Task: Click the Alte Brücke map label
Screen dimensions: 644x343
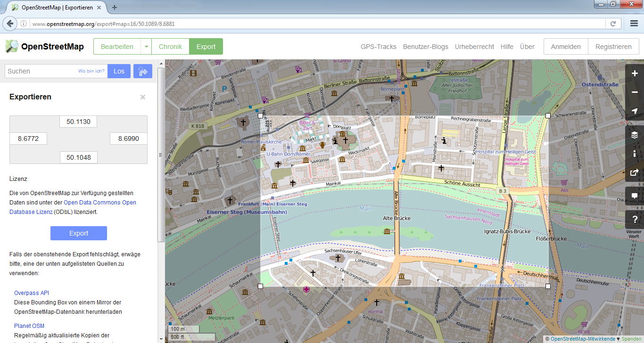Action: tap(396, 218)
